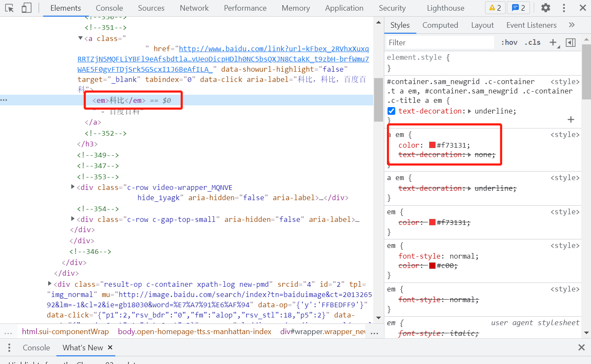
Task: Open style source link for #container.sam_newgrid rule
Action: 565,82
